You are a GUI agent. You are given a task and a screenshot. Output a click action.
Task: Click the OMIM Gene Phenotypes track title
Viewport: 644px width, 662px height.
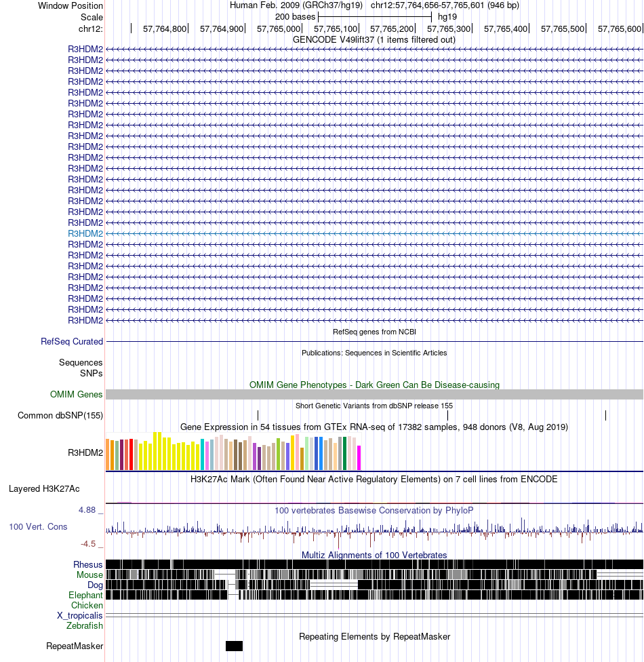point(374,385)
